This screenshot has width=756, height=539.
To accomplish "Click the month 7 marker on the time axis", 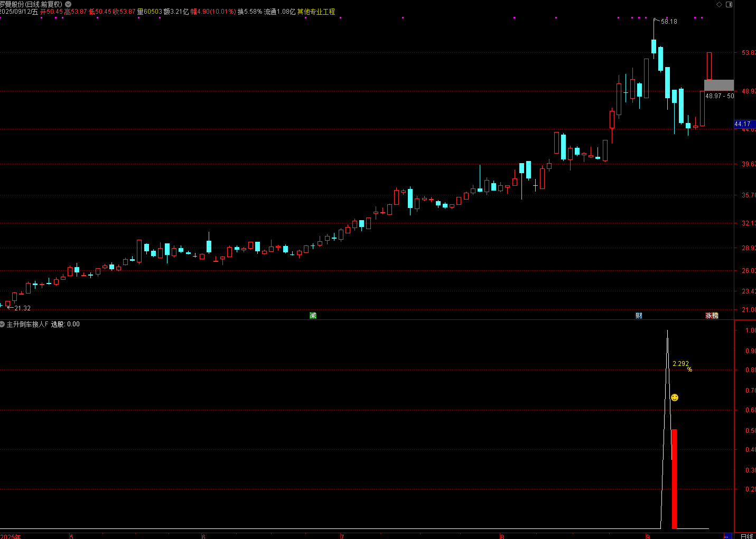I will pos(342,536).
